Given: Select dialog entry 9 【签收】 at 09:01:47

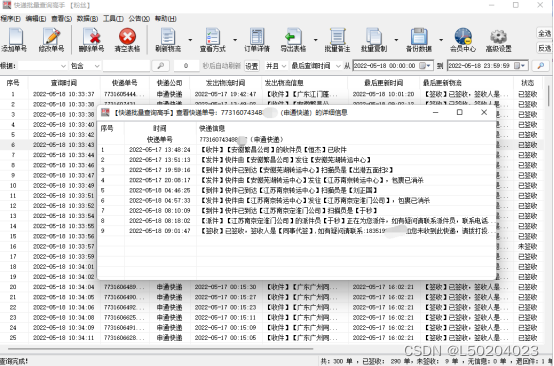Looking at the screenshot, I should (296, 231).
